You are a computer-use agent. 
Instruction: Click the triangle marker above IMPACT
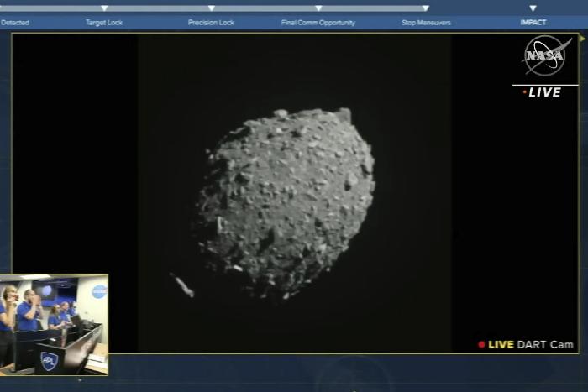533,8
